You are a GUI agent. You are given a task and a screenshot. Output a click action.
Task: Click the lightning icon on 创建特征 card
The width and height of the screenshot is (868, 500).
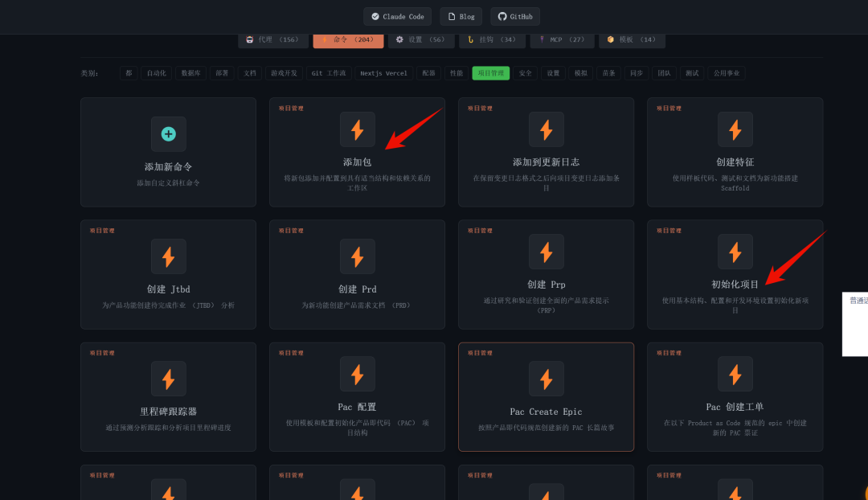(735, 129)
